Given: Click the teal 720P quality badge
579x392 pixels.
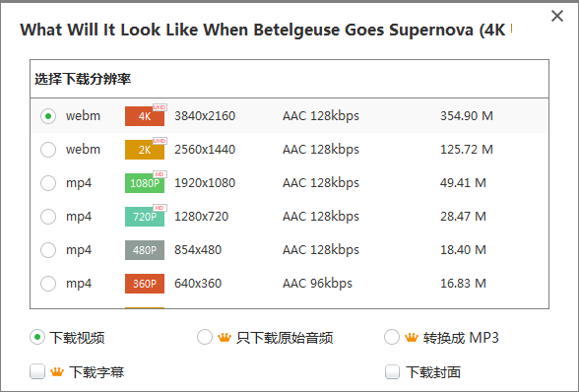Looking at the screenshot, I should [x=145, y=217].
